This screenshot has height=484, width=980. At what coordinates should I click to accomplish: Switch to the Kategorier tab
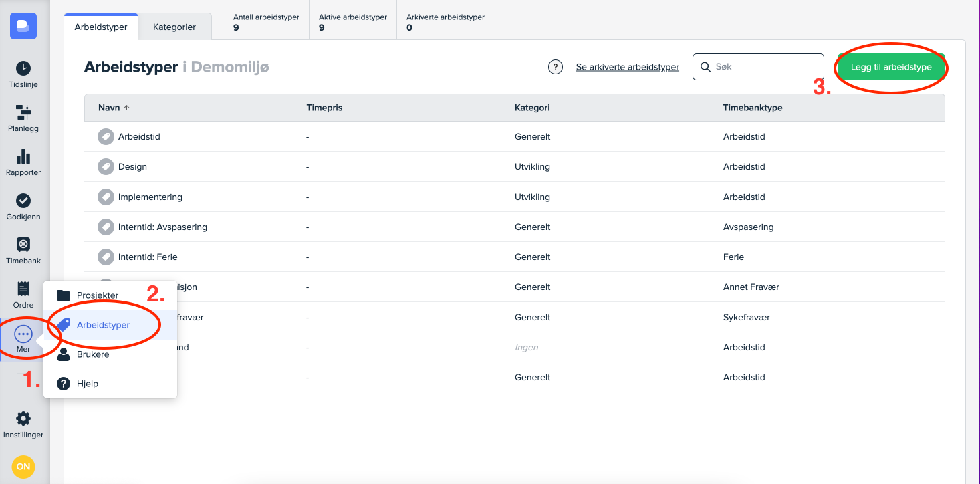174,27
